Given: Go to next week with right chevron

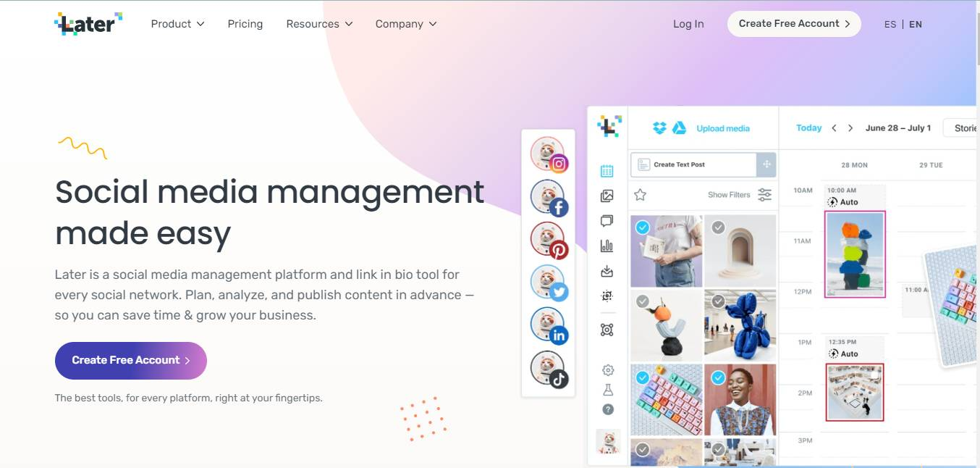Looking at the screenshot, I should tap(850, 128).
